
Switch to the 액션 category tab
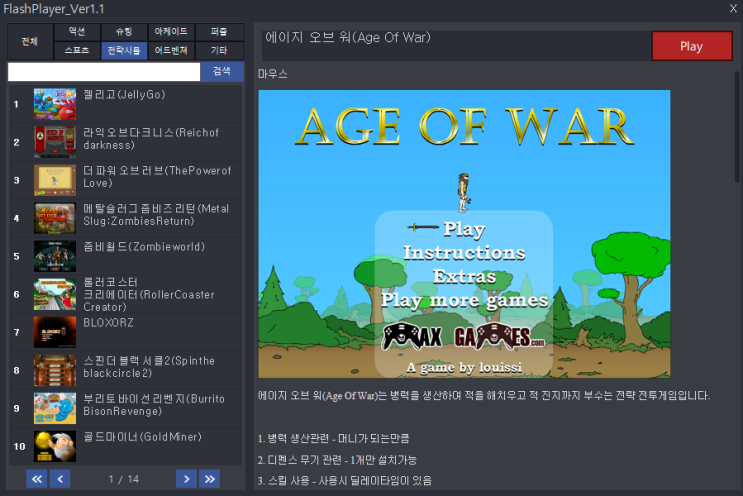(77, 32)
